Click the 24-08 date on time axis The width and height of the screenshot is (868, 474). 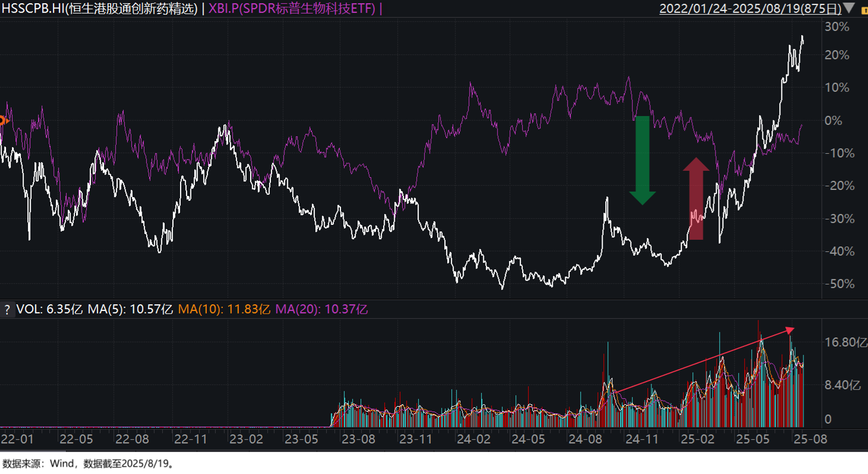point(586,440)
